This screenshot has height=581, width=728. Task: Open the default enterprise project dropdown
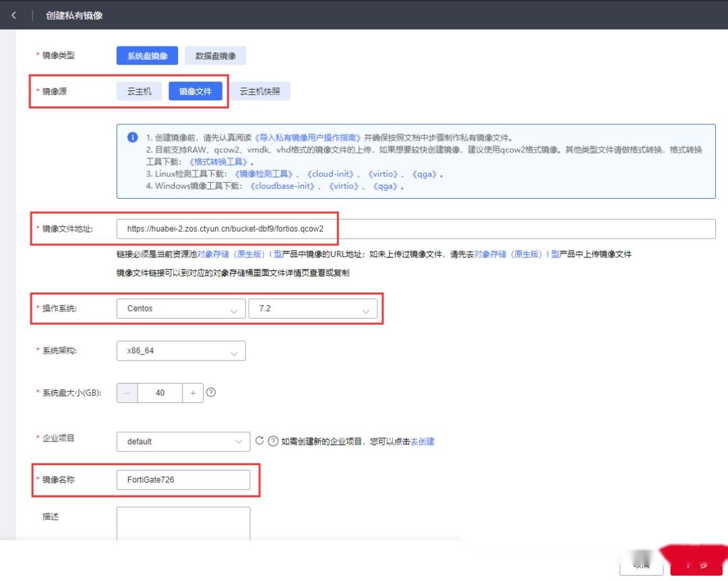tap(183, 441)
